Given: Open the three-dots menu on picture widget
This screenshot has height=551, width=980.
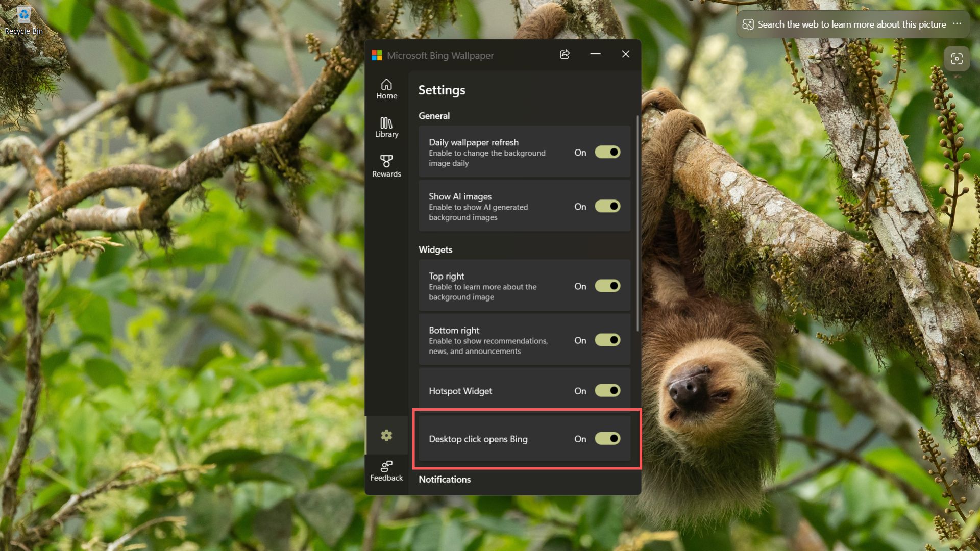Looking at the screenshot, I should (957, 24).
